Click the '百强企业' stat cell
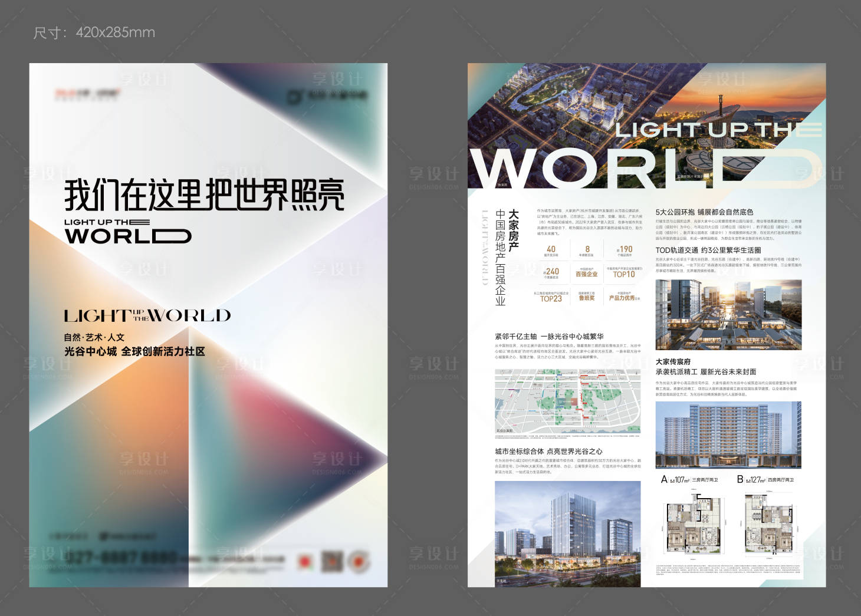Image resolution: width=861 pixels, height=616 pixels. 587,273
